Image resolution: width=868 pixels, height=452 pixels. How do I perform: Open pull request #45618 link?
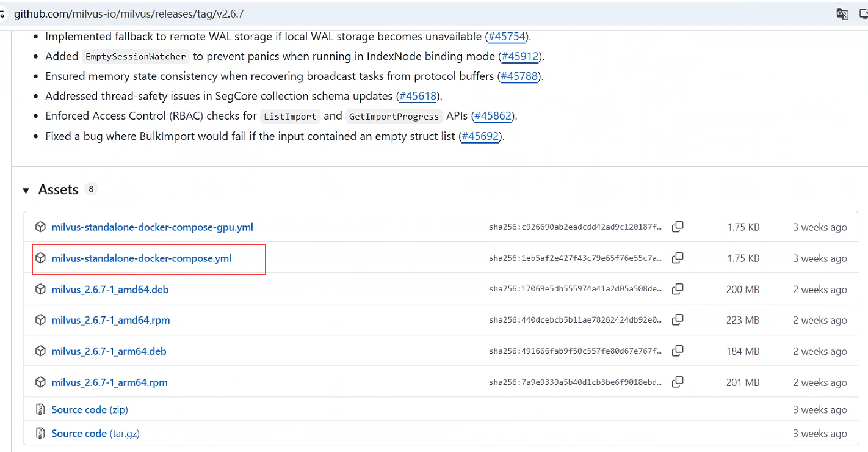pos(418,96)
